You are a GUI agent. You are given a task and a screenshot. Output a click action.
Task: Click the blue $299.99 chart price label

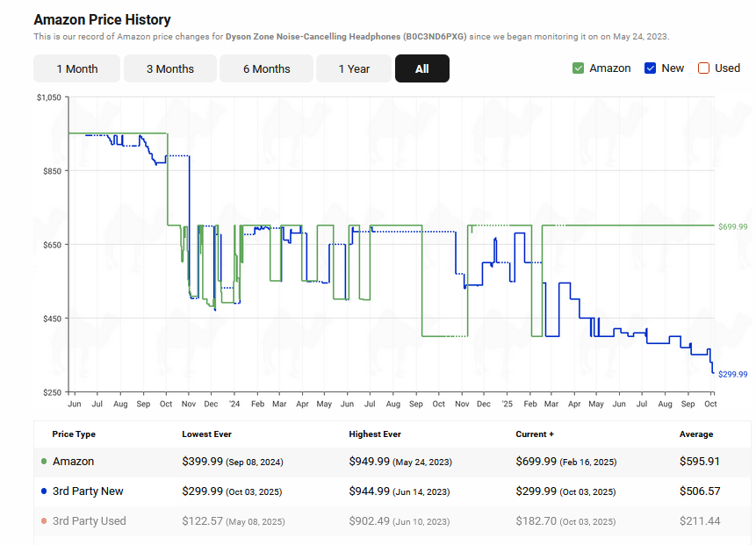click(x=732, y=375)
